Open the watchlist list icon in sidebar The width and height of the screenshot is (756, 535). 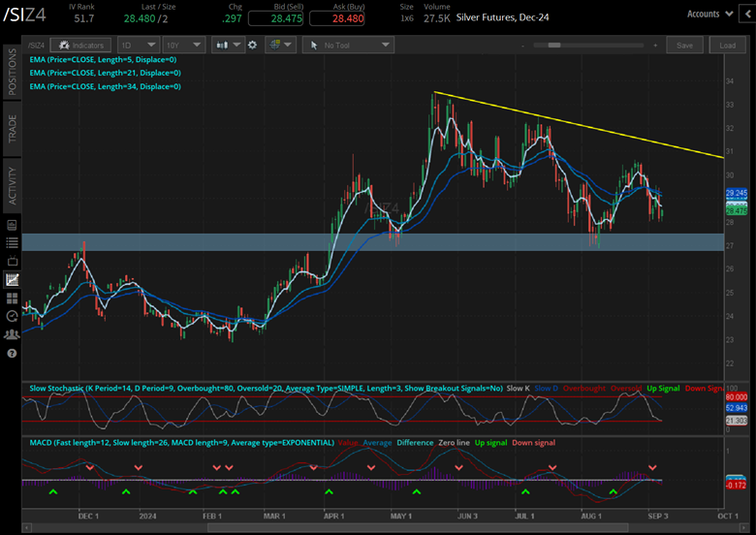click(12, 240)
